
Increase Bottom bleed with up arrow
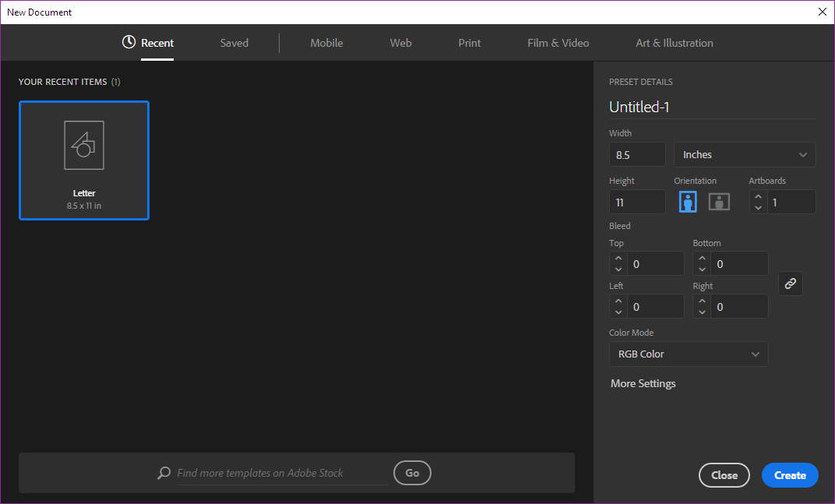pyautogui.click(x=703, y=259)
